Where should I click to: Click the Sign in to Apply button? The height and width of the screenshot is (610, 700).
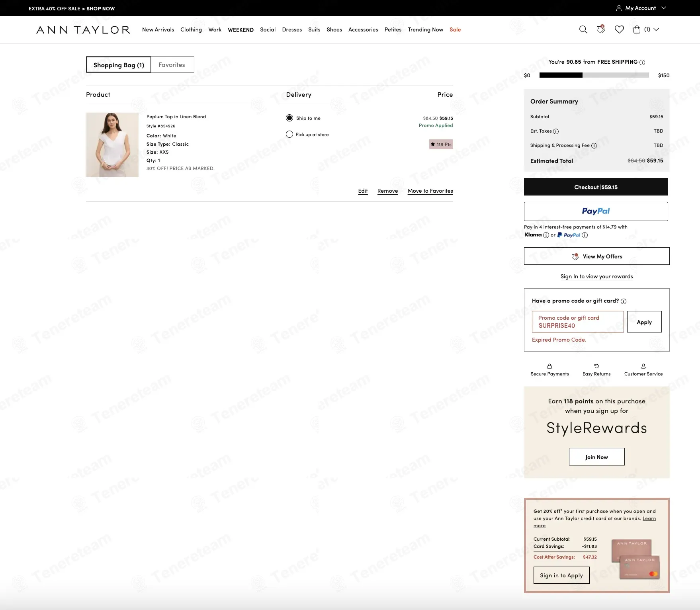(x=561, y=575)
